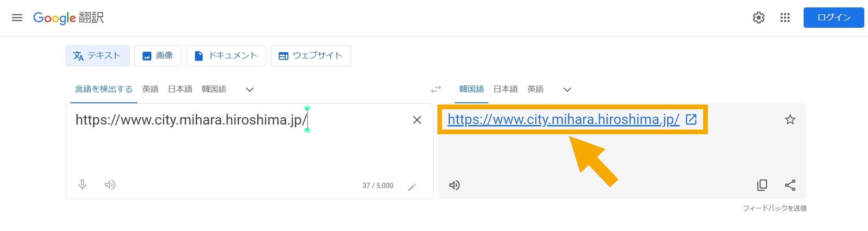Screen dimensions: 868x231
Task: Choose 日本語 as target language
Action: pyautogui.click(x=506, y=89)
